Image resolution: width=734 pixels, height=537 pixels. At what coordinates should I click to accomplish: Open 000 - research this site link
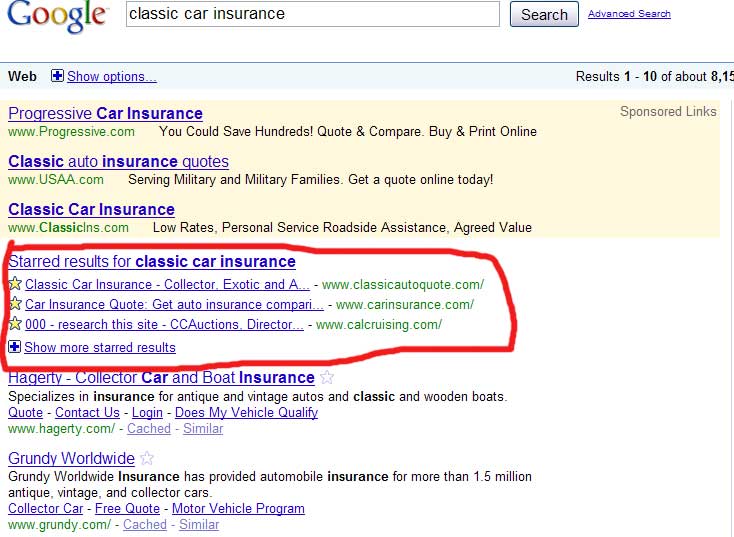coord(164,325)
